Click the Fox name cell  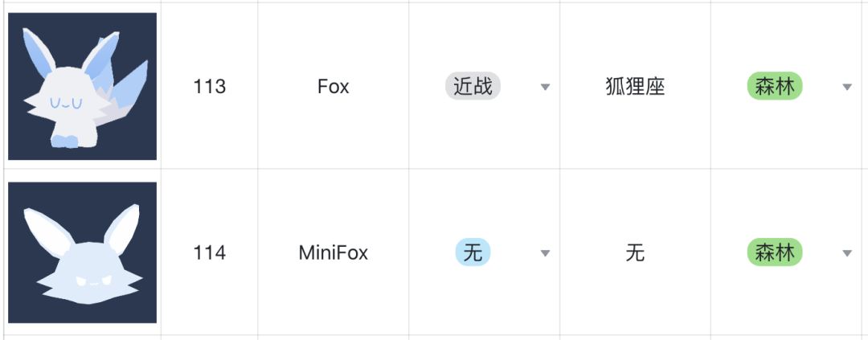point(333,87)
